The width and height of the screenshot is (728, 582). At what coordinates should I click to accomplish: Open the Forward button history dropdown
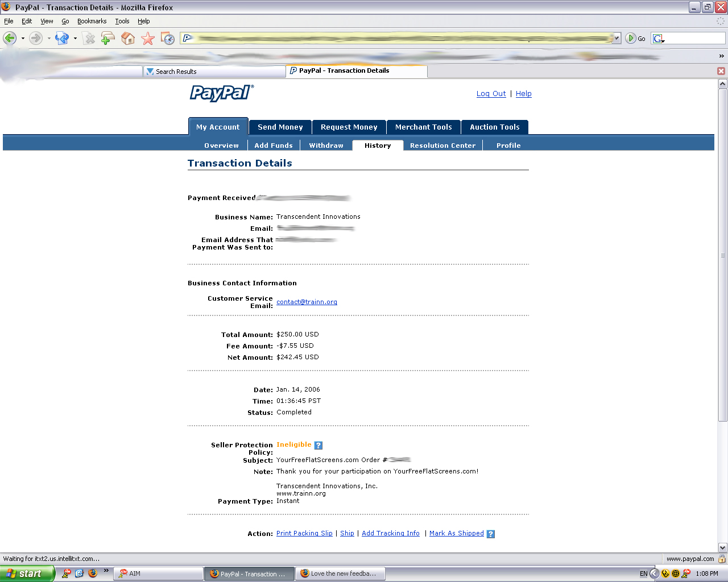(49, 39)
